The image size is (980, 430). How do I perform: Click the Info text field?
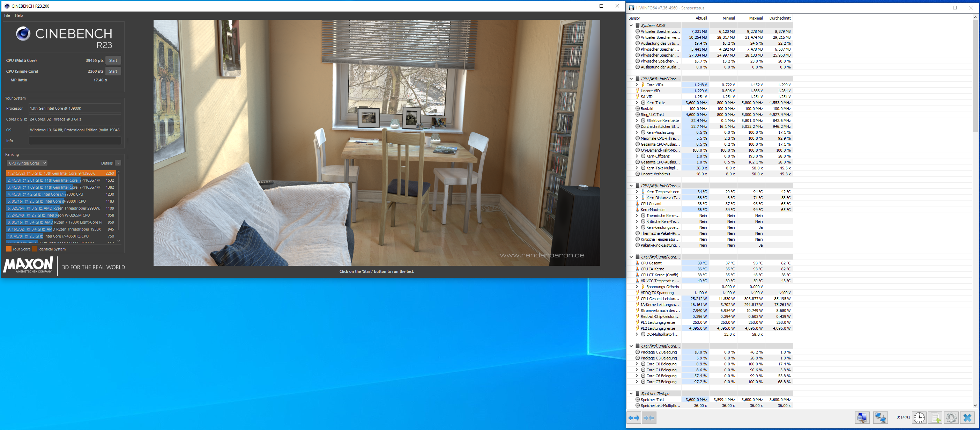click(75, 141)
